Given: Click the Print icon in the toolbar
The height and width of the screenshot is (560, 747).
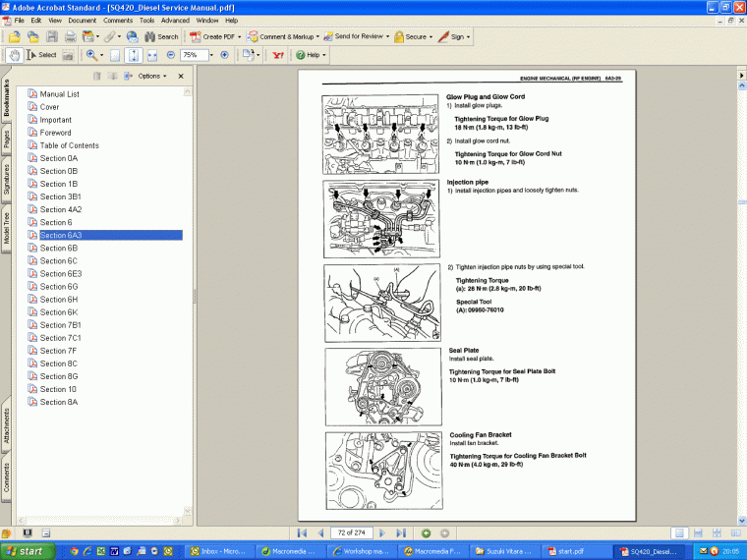Looking at the screenshot, I should (x=71, y=36).
